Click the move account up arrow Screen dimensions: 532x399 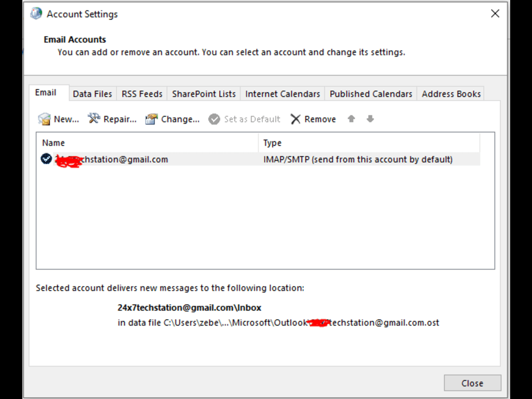click(352, 119)
